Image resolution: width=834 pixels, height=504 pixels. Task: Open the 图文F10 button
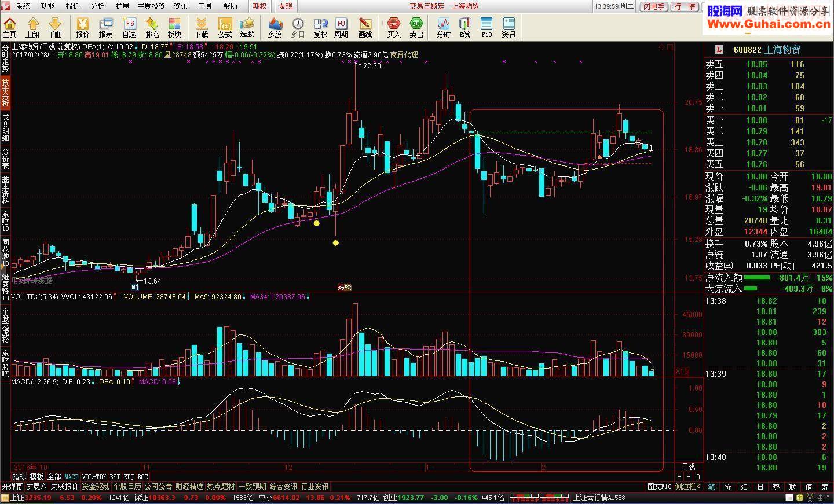pos(659,487)
